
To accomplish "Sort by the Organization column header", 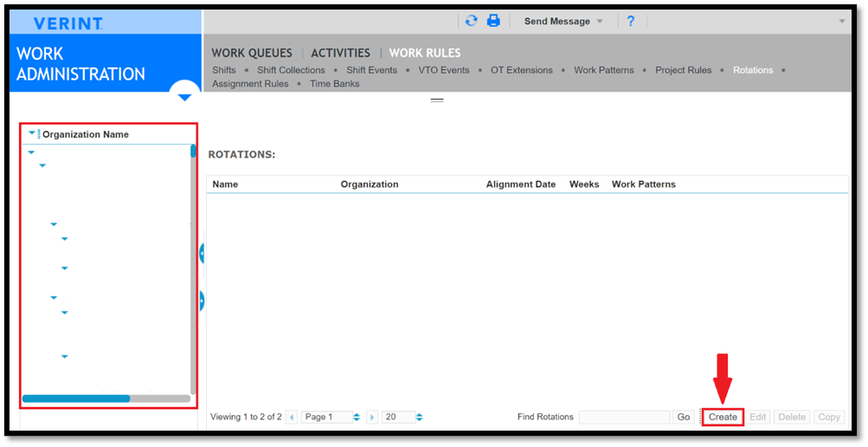I will coord(370,185).
